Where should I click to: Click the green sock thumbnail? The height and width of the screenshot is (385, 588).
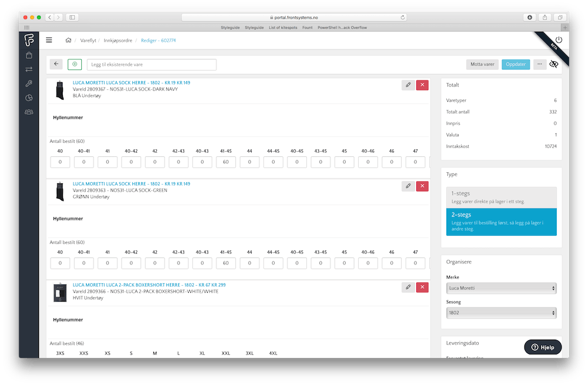click(60, 191)
